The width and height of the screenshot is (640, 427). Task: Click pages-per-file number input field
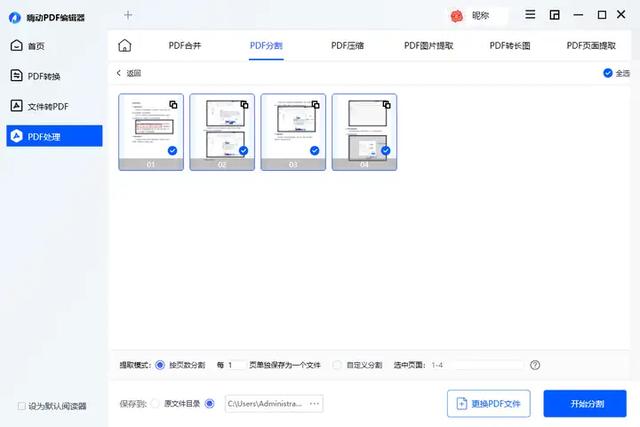pos(236,365)
